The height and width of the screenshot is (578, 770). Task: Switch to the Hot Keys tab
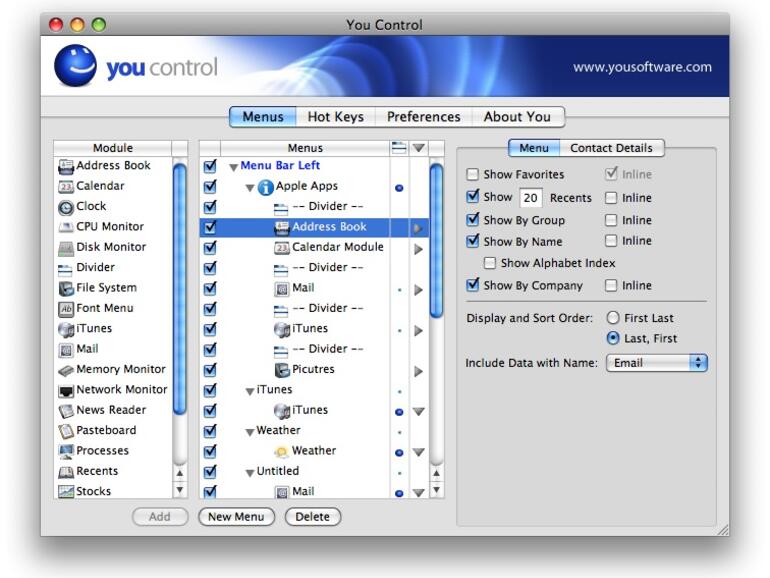click(335, 117)
